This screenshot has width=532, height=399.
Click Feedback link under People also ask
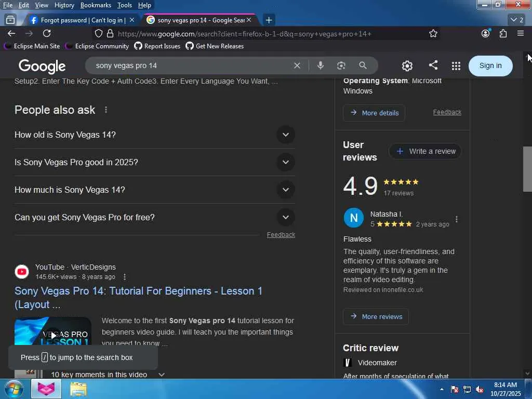tap(281, 235)
